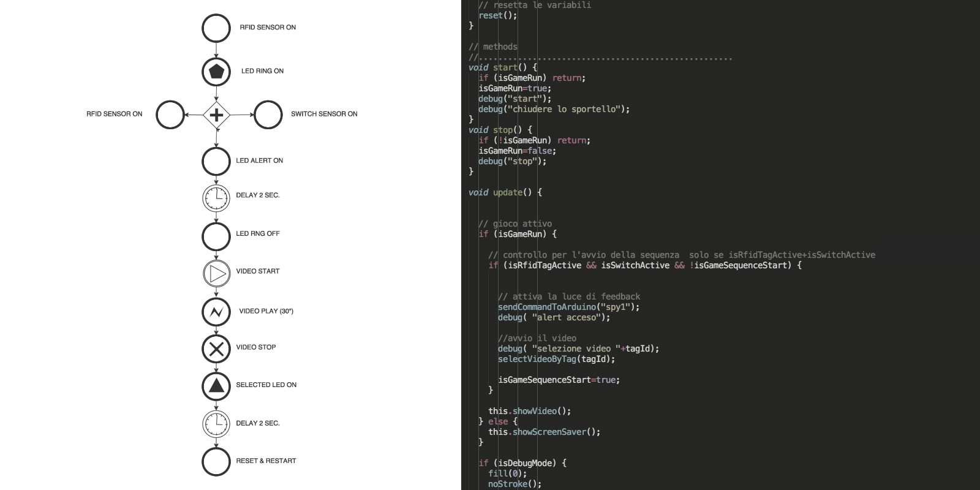Click the void start() method declaration
This screenshot has height=490, width=980.
pyautogui.click(x=503, y=67)
